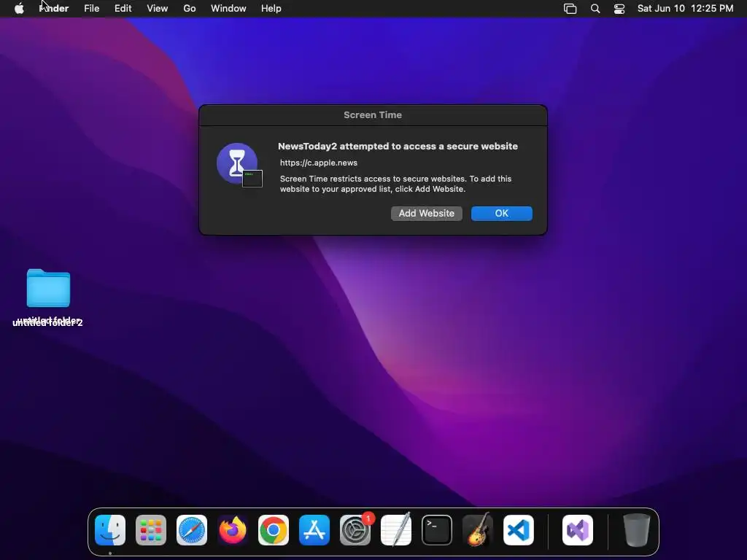Launch Safari from the Dock

click(x=192, y=530)
